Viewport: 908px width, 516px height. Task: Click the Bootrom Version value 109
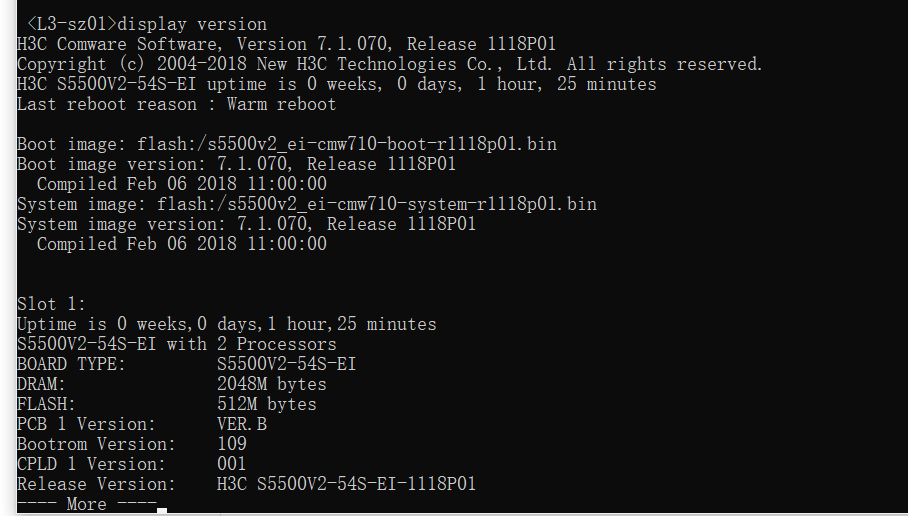pos(232,444)
